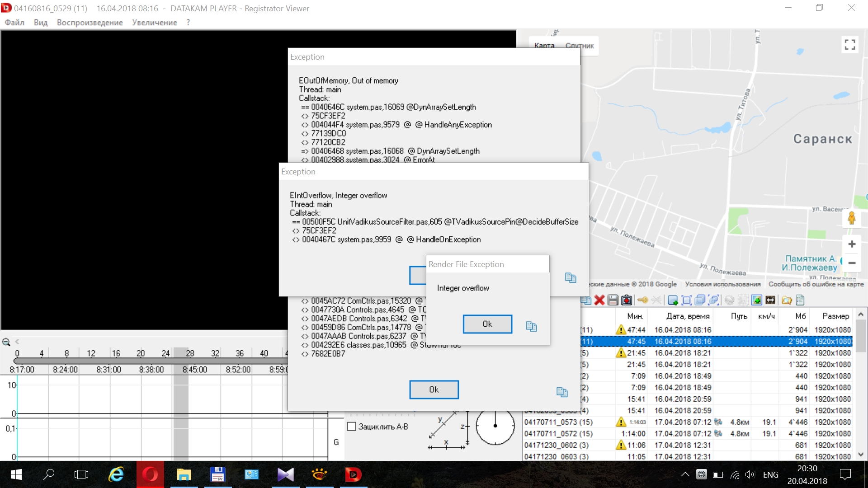This screenshot has width=868, height=488.
Task: Click the floppy disk save icon
Action: tap(613, 300)
